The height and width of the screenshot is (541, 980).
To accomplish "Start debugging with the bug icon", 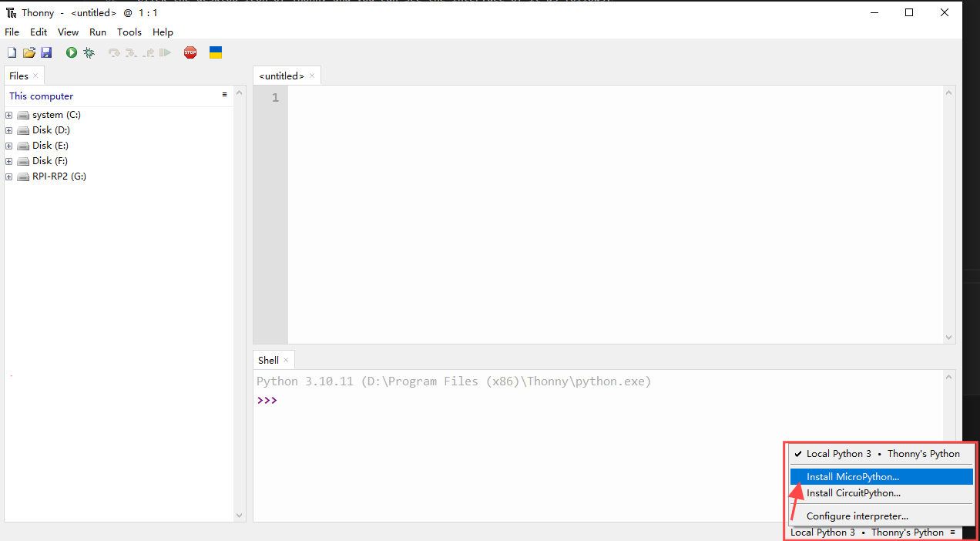I will pos(89,52).
